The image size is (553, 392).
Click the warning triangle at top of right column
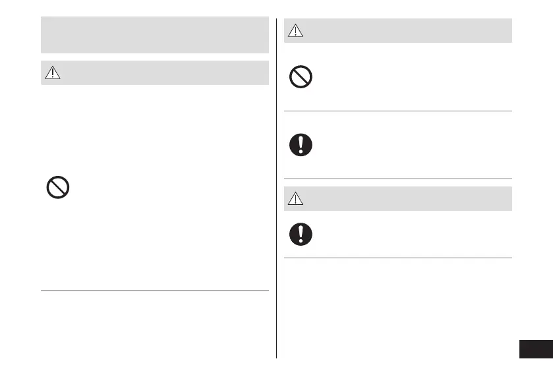(x=296, y=31)
